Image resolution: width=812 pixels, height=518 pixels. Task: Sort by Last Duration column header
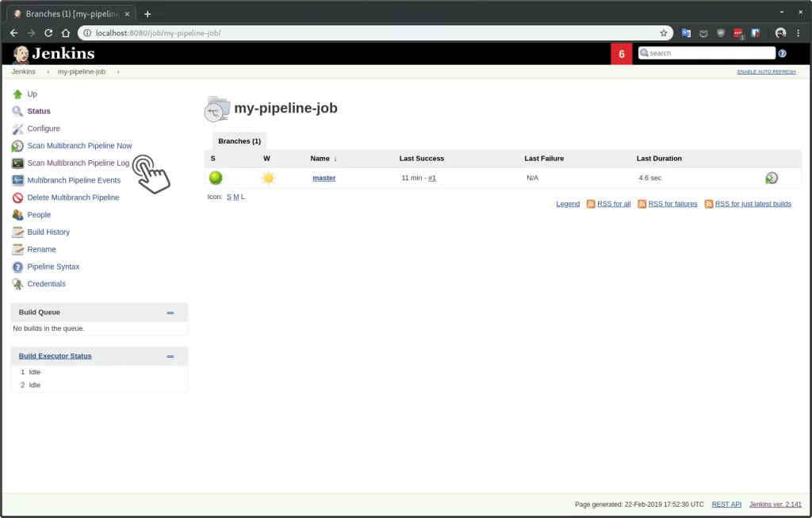659,159
